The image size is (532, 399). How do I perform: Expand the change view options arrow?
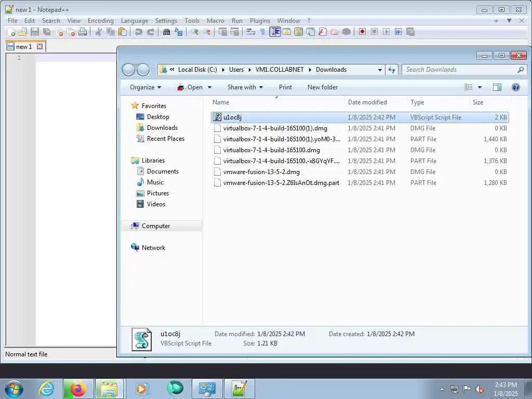(x=480, y=87)
